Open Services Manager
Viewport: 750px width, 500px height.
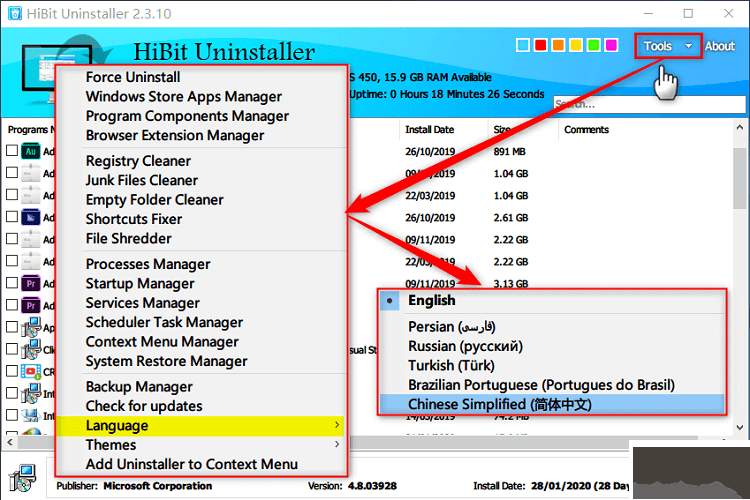pos(143,303)
